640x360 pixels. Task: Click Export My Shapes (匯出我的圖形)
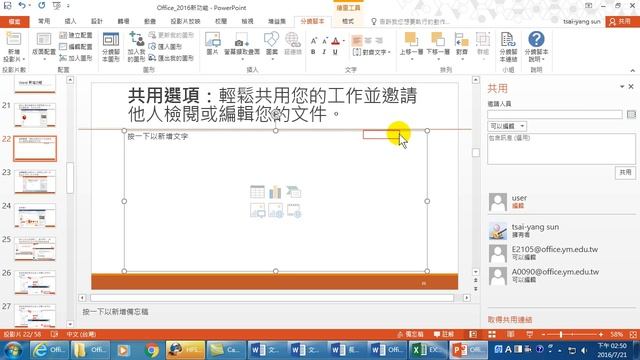coord(171,58)
